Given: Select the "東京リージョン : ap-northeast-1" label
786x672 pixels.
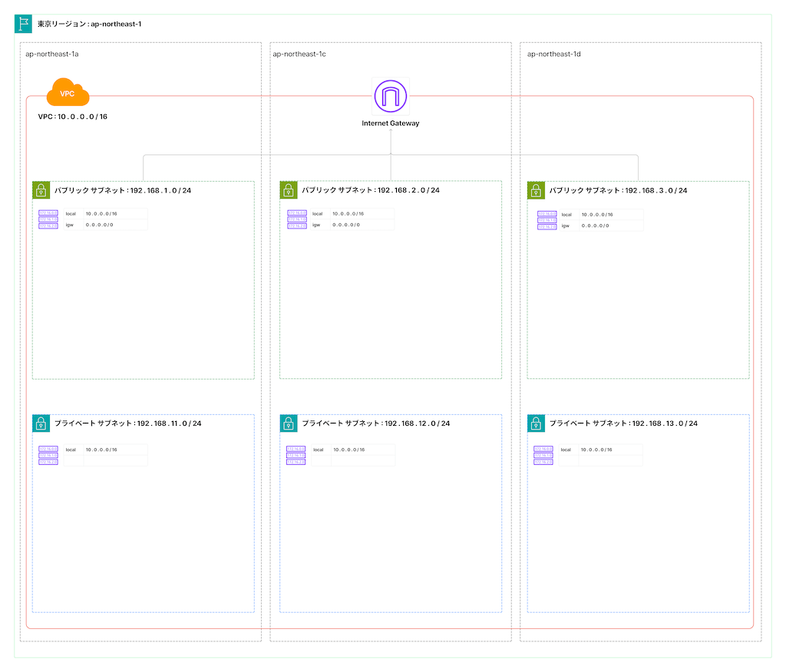Looking at the screenshot, I should pos(89,24).
